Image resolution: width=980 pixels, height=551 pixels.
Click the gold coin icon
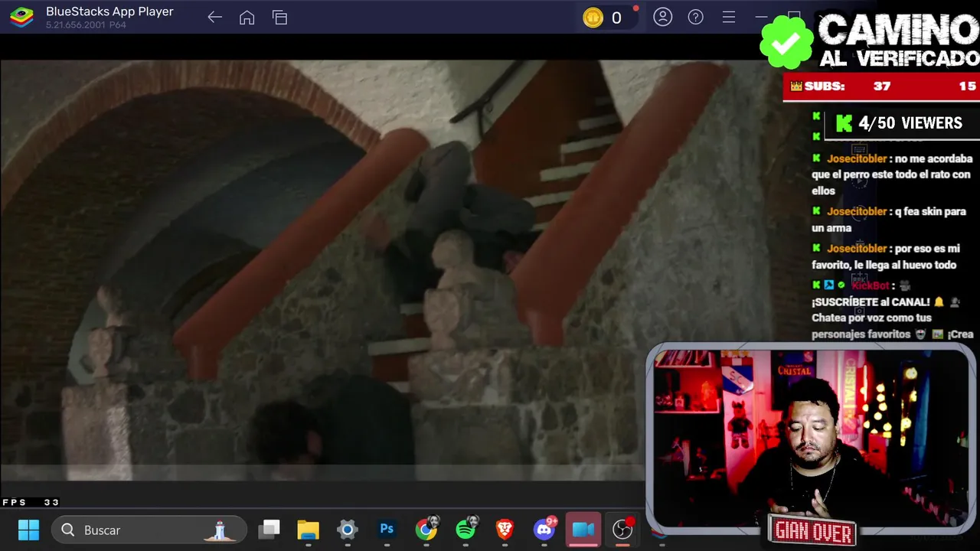click(593, 18)
